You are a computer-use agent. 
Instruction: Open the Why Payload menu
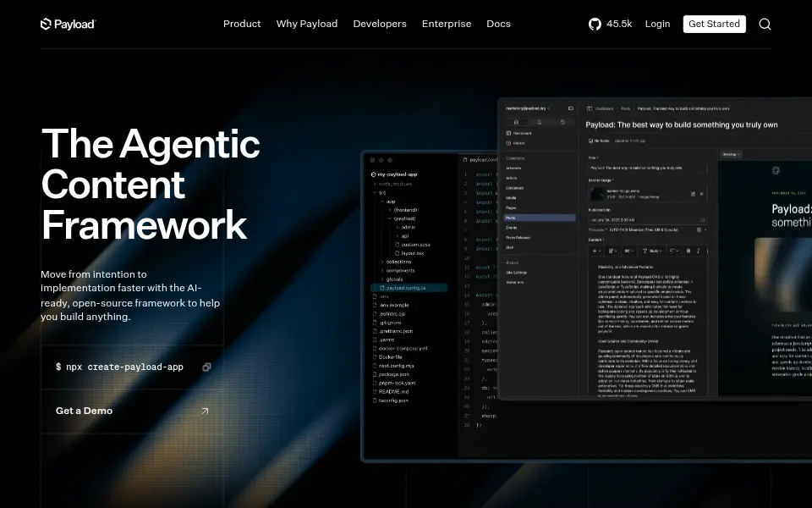point(306,24)
